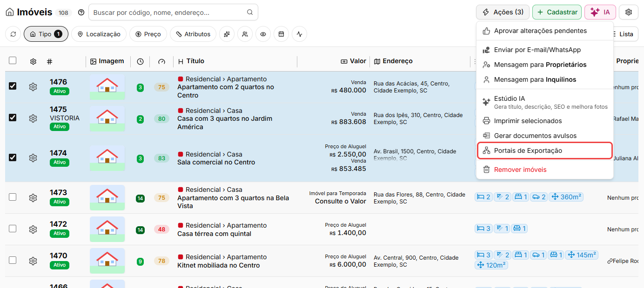Click the title 'Kitnet mobiliada no Centro'
Screen dimensions: 644x288
pyautogui.click(x=219, y=265)
